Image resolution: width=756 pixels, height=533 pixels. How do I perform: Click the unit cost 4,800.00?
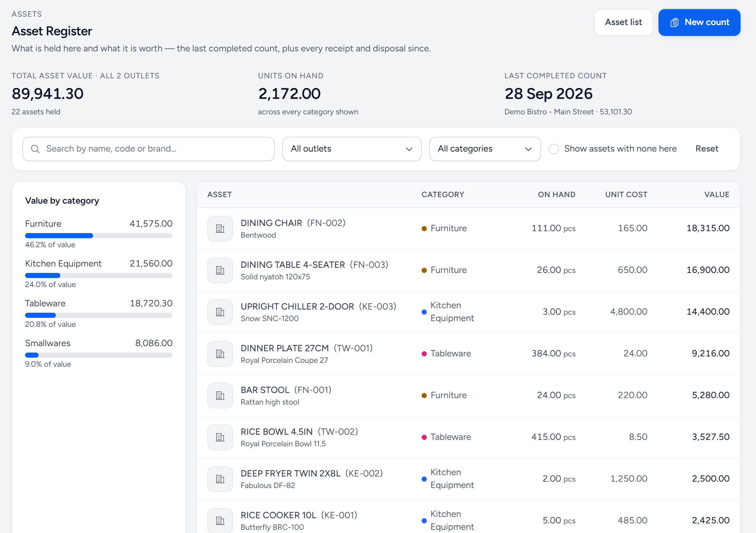click(629, 312)
